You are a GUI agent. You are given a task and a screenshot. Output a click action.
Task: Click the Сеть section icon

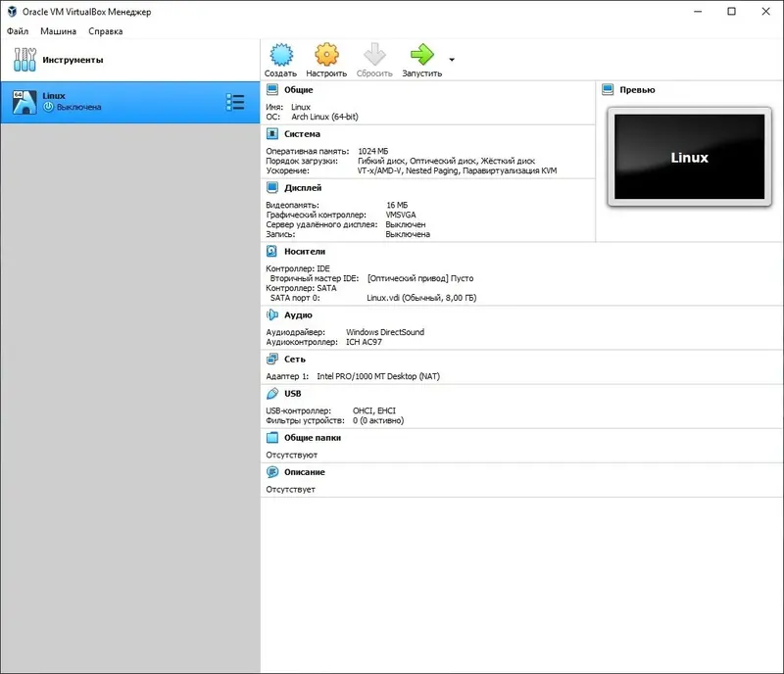tap(272, 359)
